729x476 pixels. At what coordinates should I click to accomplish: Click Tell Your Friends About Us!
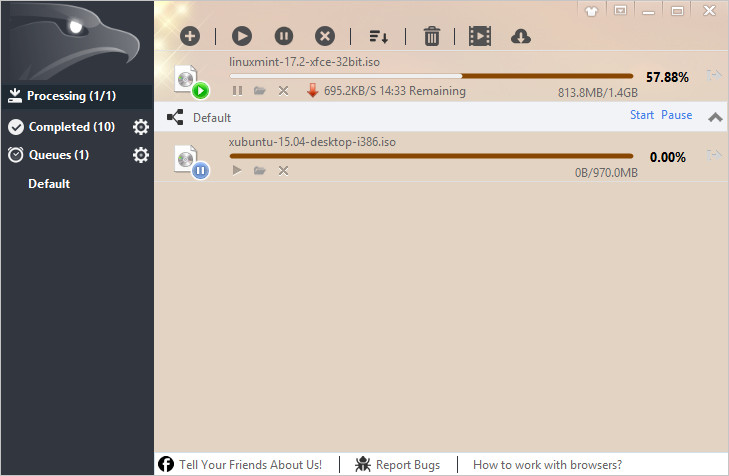point(250,464)
